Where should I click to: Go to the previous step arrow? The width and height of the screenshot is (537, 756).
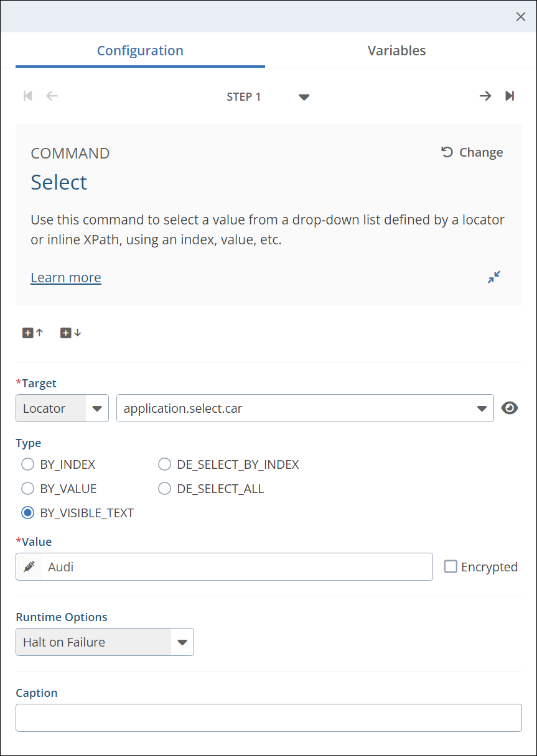(x=52, y=96)
